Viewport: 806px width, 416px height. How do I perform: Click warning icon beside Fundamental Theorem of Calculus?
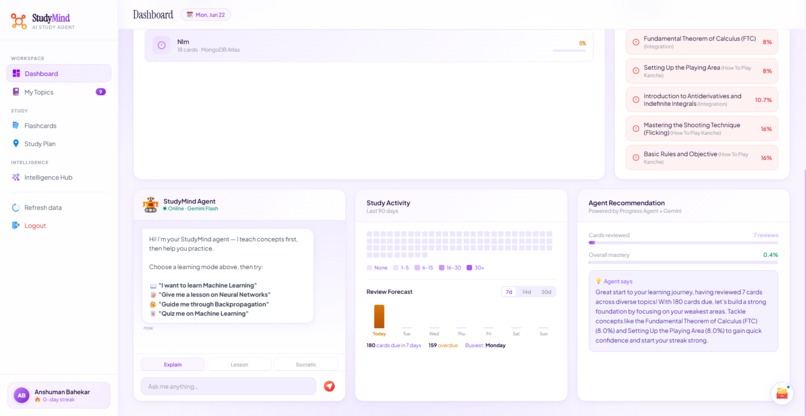pyautogui.click(x=635, y=42)
